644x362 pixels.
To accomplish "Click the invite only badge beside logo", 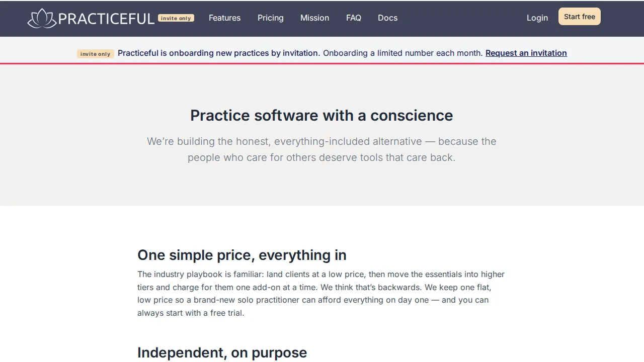I will pos(176,18).
